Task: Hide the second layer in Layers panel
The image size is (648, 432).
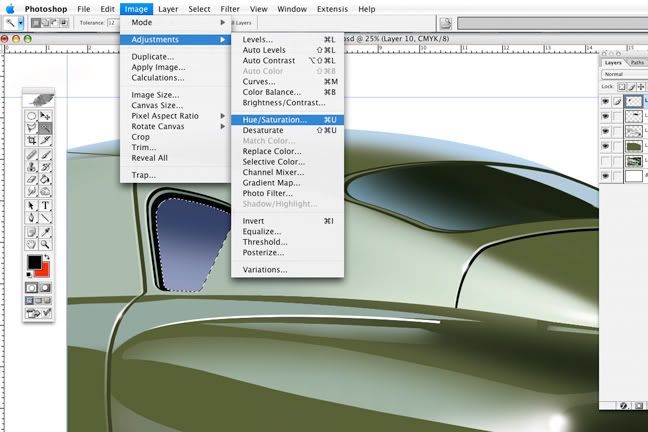Action: coord(605,116)
